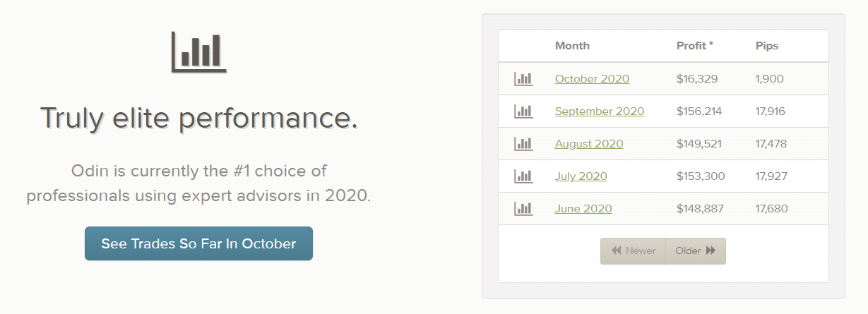Select the 17,927 pips value for July
Screen dimensions: 868x314
[x=771, y=176]
